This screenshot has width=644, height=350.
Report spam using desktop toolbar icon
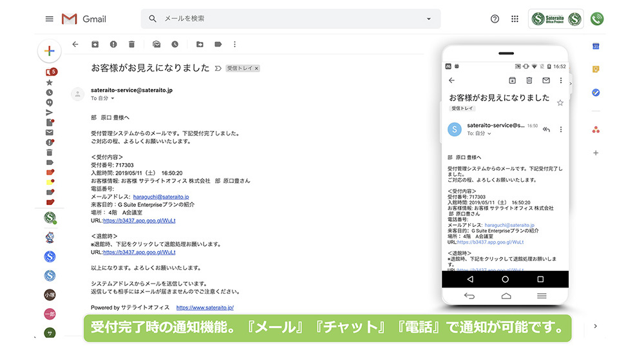coord(113,44)
